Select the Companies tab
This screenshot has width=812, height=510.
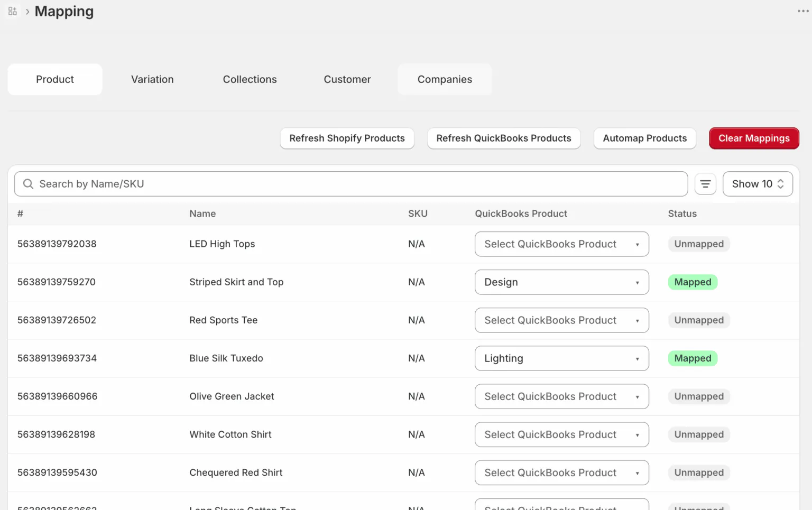[445, 79]
